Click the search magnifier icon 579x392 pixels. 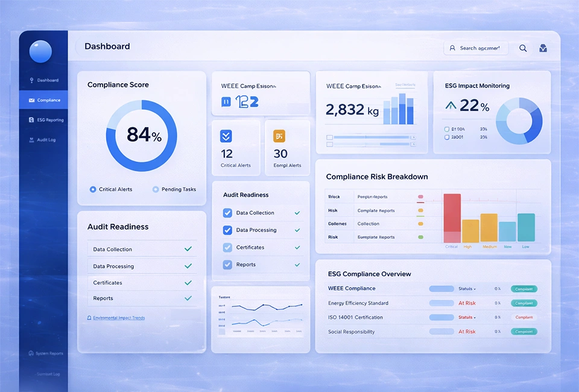pyautogui.click(x=523, y=48)
